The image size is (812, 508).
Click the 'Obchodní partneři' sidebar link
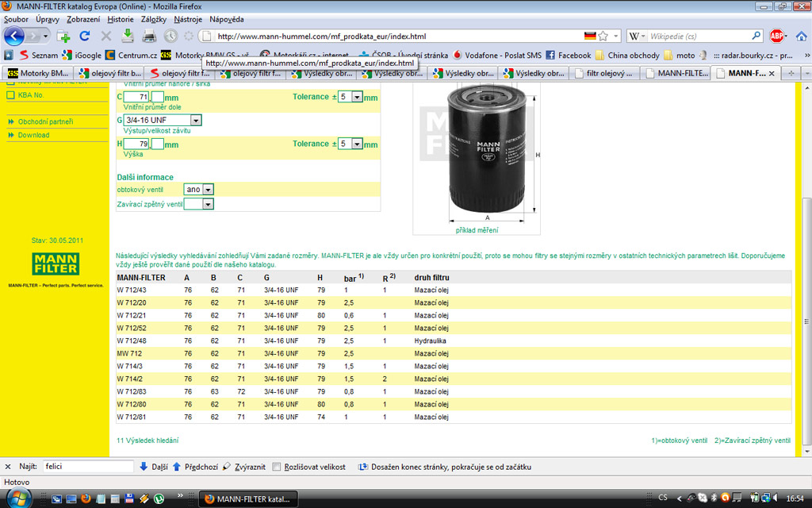pos(45,121)
